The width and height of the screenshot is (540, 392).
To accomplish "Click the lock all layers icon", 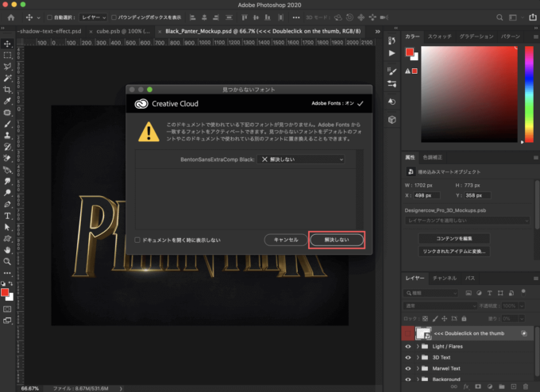I will [464, 318].
